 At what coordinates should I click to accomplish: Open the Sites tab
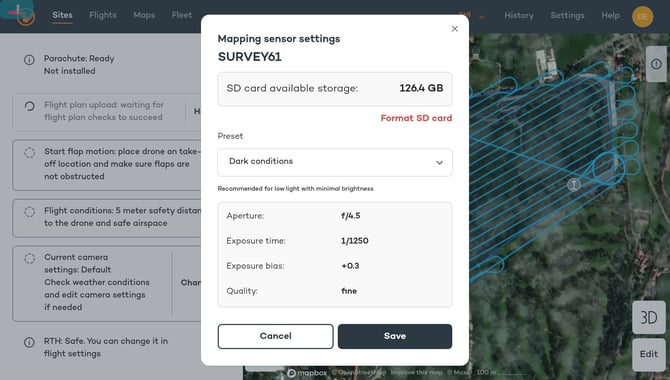(62, 15)
